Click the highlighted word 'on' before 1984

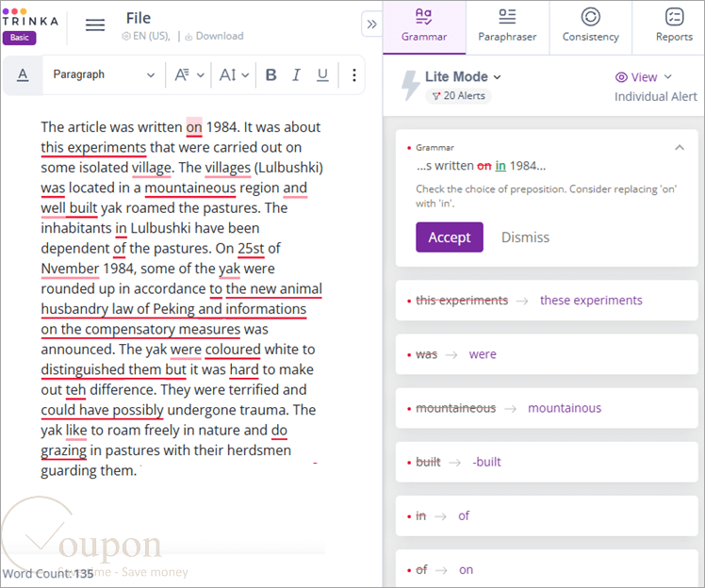[194, 127]
